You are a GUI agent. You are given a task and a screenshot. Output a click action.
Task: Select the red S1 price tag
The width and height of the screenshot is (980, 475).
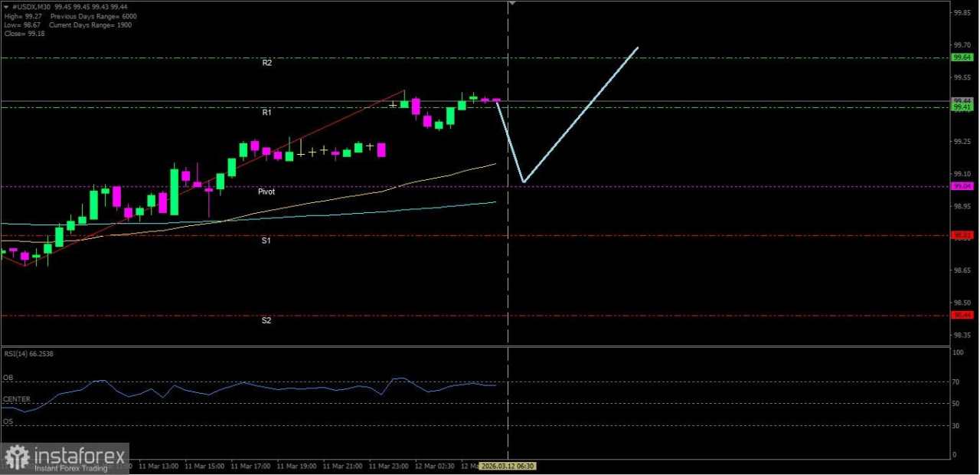click(x=961, y=236)
